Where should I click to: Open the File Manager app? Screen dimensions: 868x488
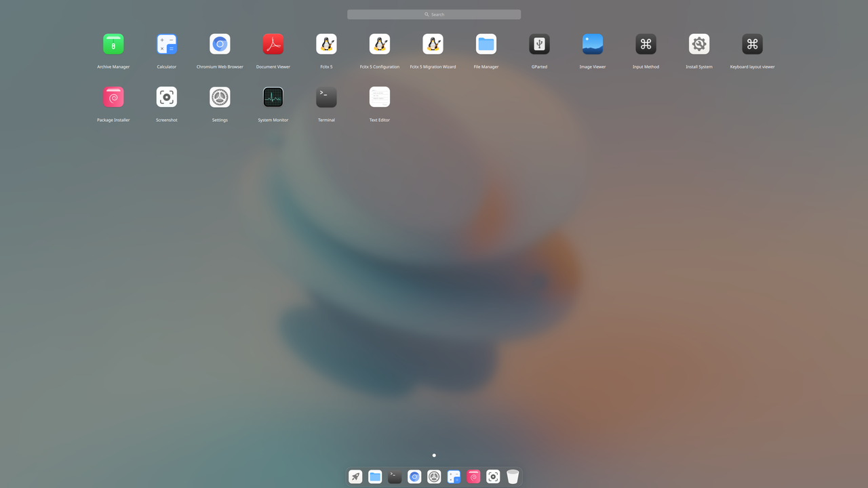(486, 43)
